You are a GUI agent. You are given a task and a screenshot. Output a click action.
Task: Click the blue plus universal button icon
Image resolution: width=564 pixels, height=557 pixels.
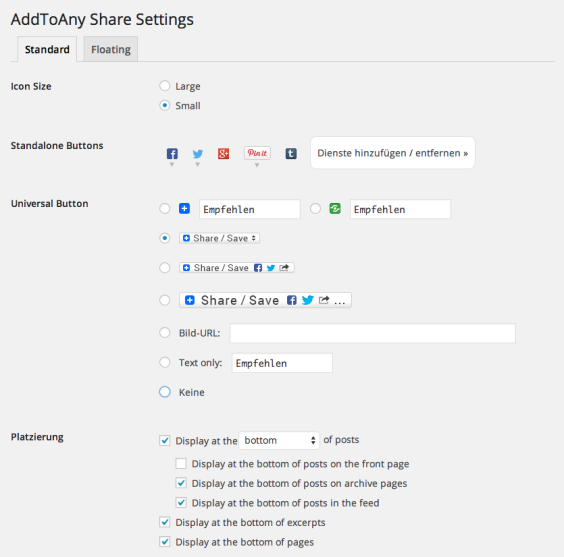(x=185, y=209)
